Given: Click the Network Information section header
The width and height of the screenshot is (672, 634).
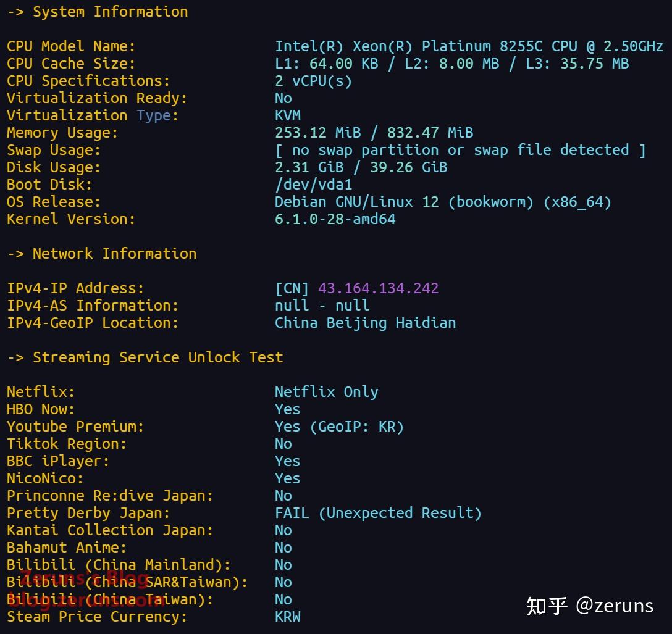Looking at the screenshot, I should pos(103,254).
